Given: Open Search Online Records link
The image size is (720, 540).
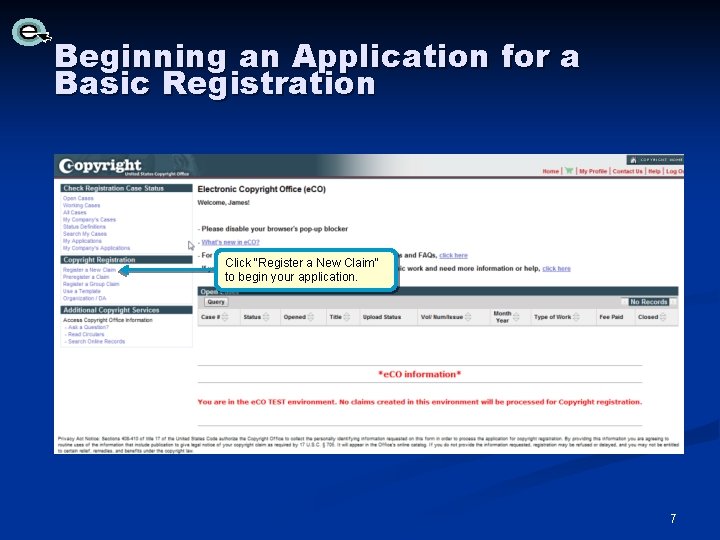Looking at the screenshot, I should point(96,342).
